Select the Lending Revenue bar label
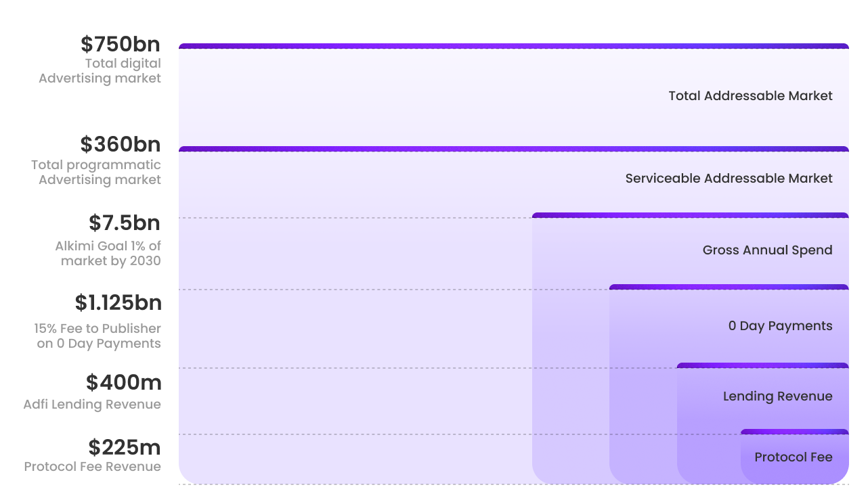The width and height of the screenshot is (868, 502). [x=777, y=396]
